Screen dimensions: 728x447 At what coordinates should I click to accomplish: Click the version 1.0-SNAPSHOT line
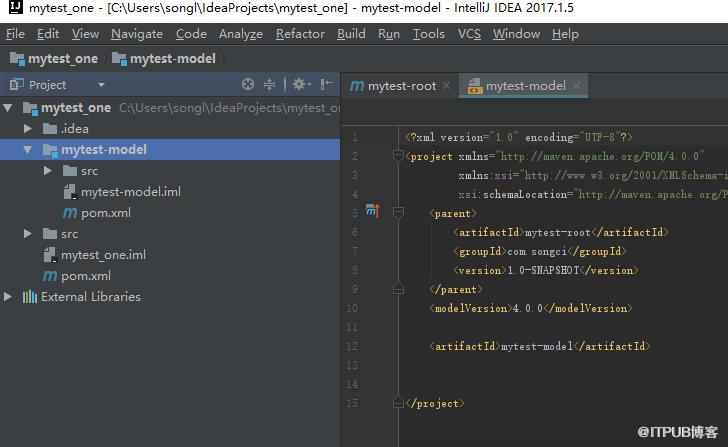click(546, 270)
